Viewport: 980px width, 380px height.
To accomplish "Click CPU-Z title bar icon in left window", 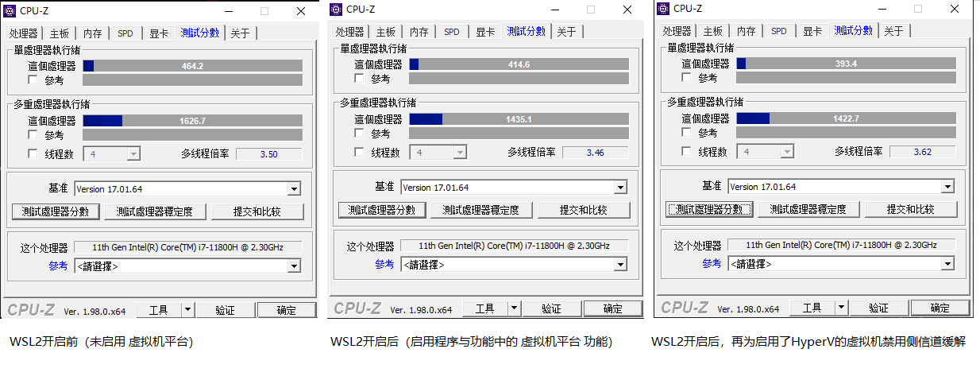I will tap(10, 10).
